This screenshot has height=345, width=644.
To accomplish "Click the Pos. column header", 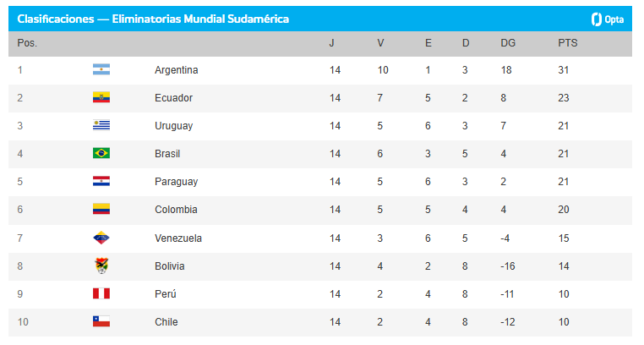I will tap(27, 43).
